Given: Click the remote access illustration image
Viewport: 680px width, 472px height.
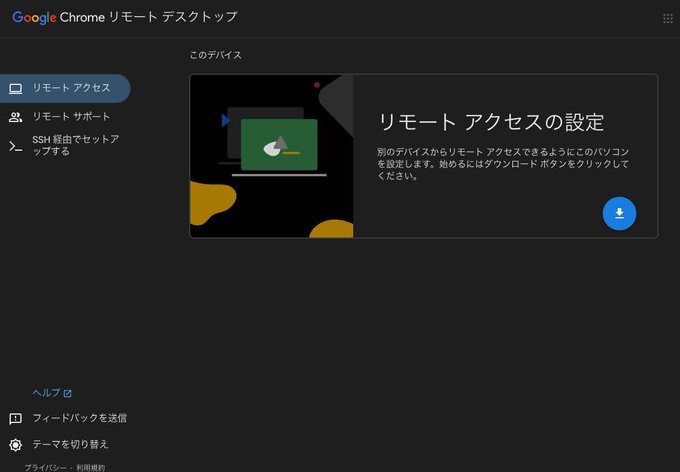Looking at the screenshot, I should coord(272,156).
